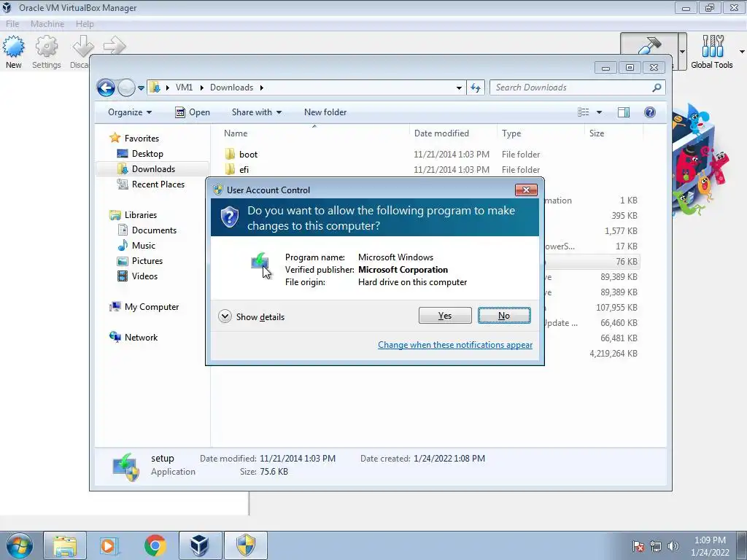Open Explorer help question-mark icon
This screenshot has height=560, width=747.
pos(650,112)
